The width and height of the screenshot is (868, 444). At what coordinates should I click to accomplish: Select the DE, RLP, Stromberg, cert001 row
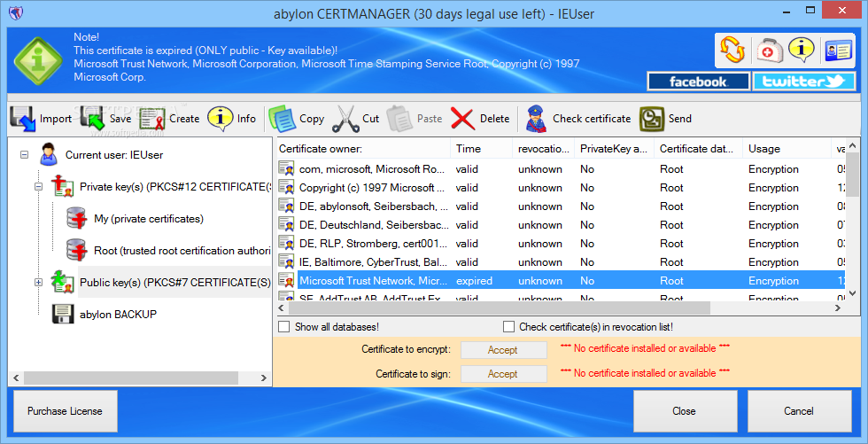tap(560, 244)
